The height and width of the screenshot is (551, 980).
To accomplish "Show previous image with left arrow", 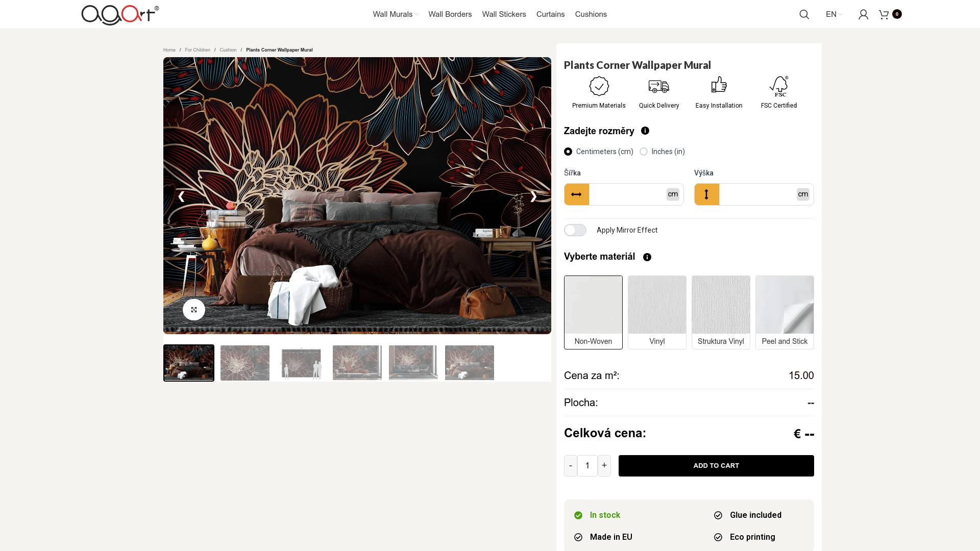I will 181,196.
